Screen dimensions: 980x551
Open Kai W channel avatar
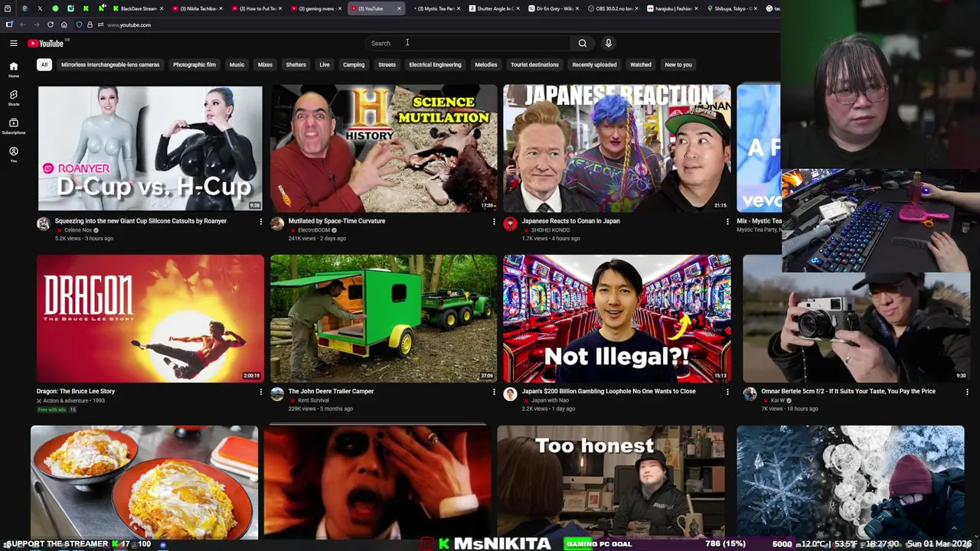coord(750,393)
